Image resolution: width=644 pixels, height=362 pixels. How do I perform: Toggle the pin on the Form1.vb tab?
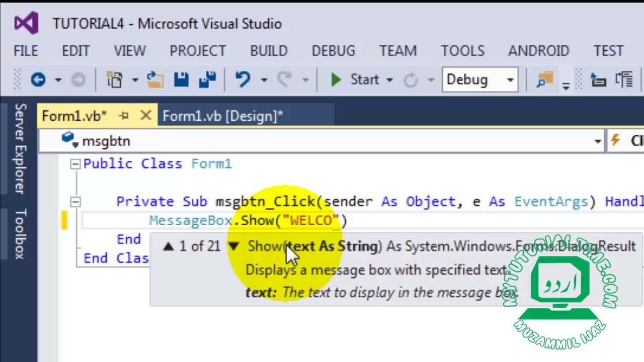(124, 116)
